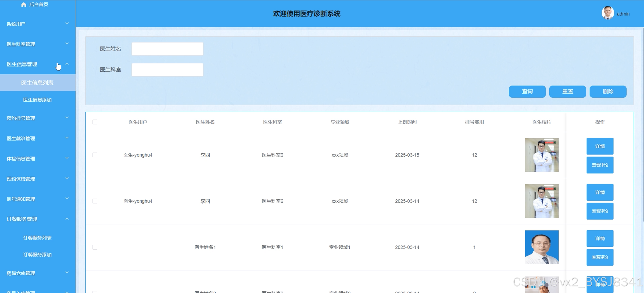Go to 订餐服务列表 menu entry
Screen dimensions: 644x293
[x=37, y=238]
